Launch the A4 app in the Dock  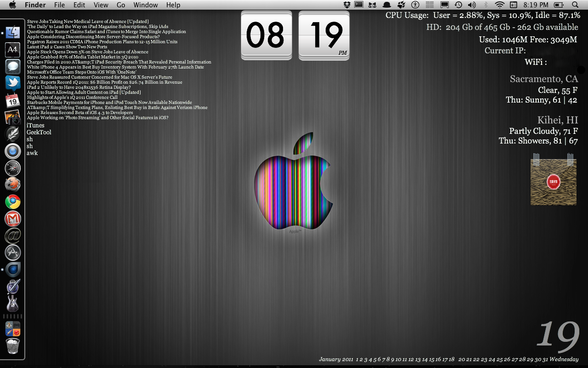click(13, 50)
